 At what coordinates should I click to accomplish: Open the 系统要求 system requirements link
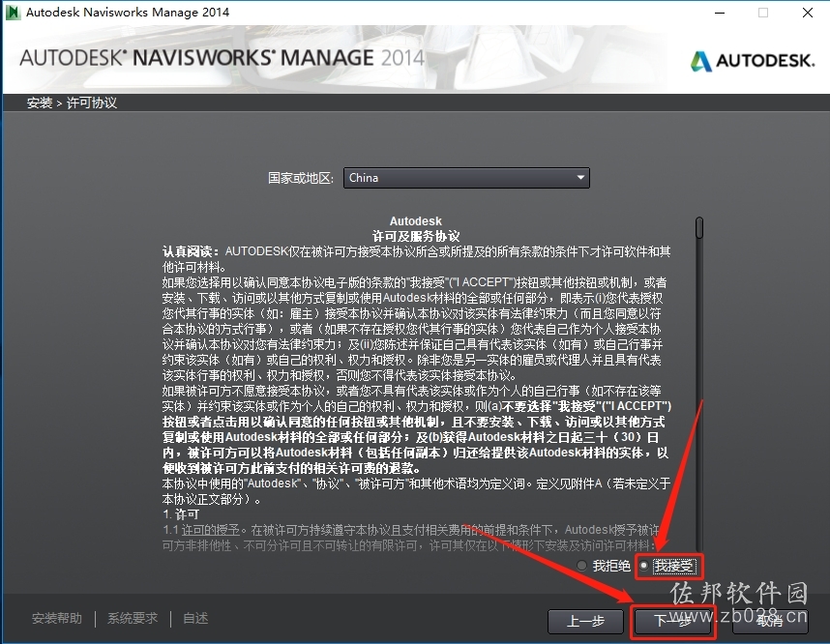[x=133, y=618]
